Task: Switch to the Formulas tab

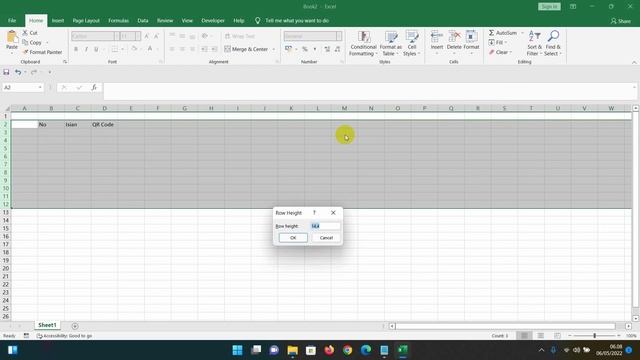Action: (x=118, y=20)
